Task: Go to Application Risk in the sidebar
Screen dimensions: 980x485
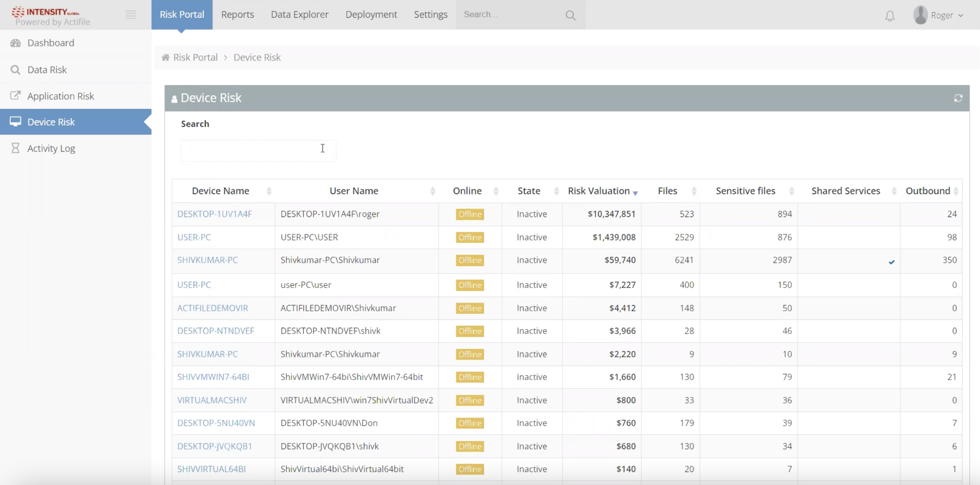Action: point(61,96)
